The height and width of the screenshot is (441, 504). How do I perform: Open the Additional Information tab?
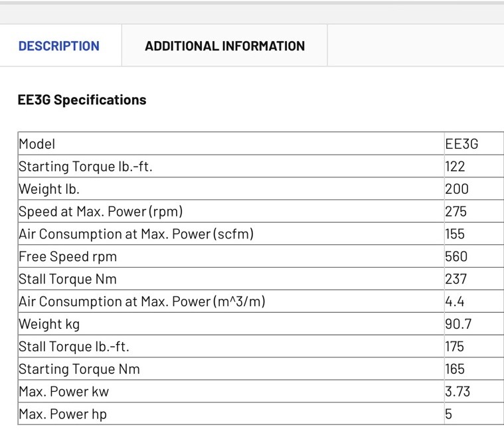pos(224,46)
